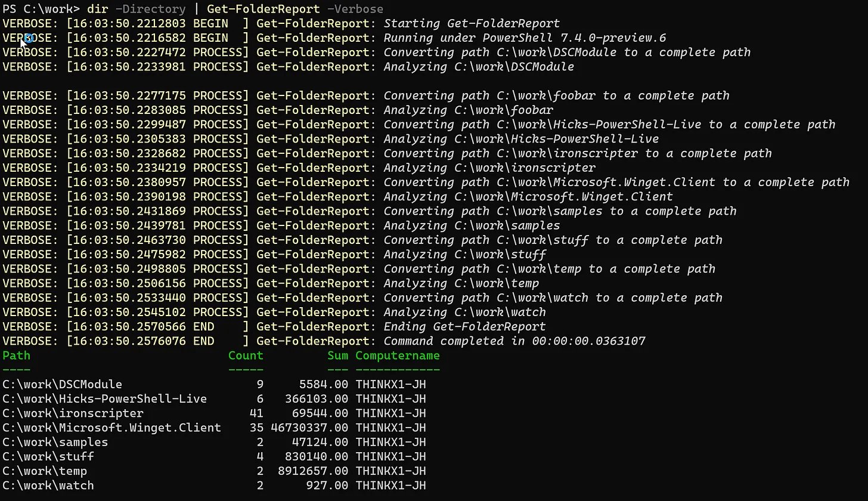Click the Computername column header
The height and width of the screenshot is (501, 868).
coord(398,356)
